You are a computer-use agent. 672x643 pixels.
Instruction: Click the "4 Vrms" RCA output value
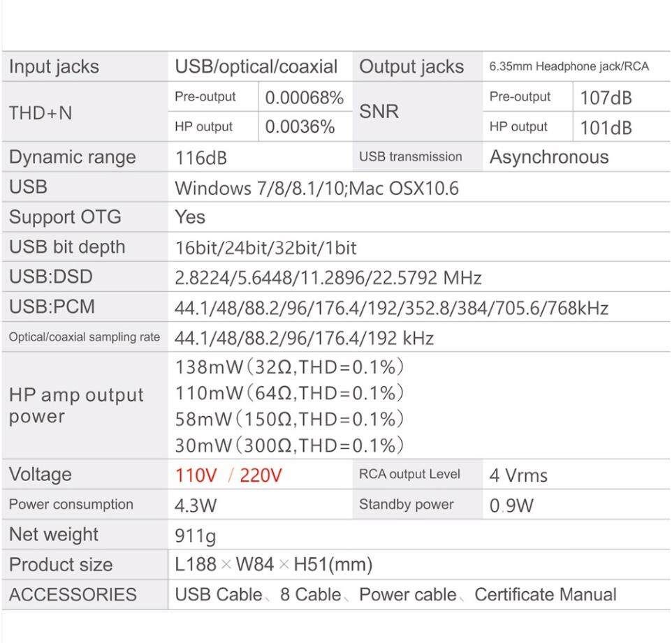(x=518, y=476)
